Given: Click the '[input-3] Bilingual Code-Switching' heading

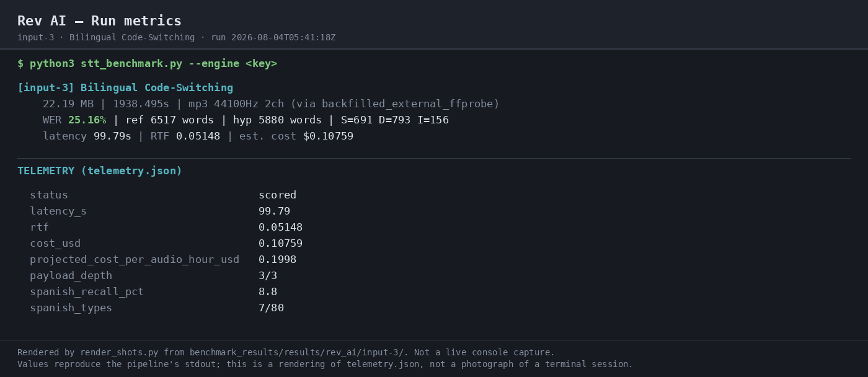Looking at the screenshot, I should pyautogui.click(x=125, y=88).
